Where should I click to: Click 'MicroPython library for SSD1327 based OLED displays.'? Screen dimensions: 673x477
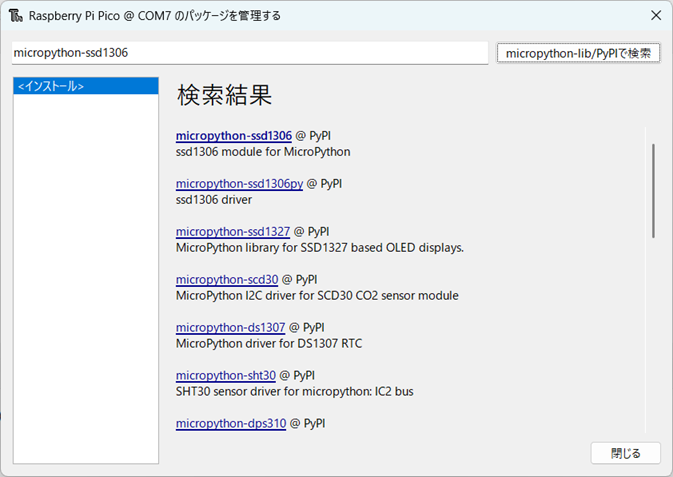point(320,248)
